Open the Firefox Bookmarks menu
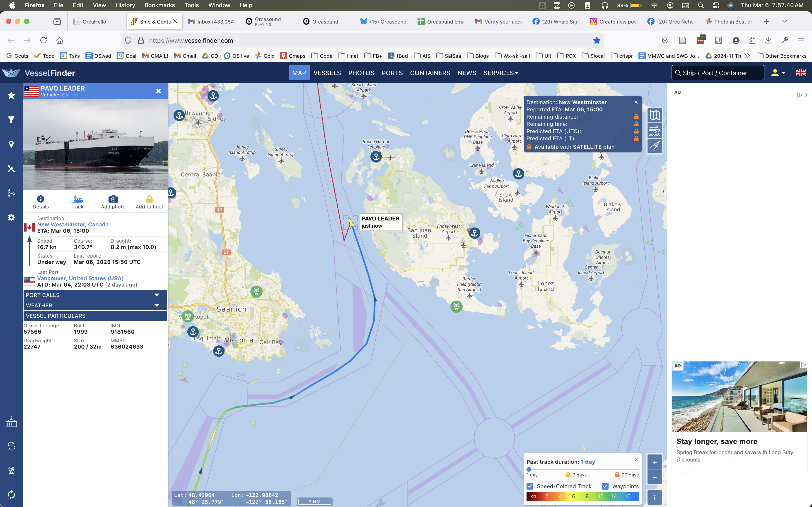This screenshot has height=507, width=812. (159, 5)
